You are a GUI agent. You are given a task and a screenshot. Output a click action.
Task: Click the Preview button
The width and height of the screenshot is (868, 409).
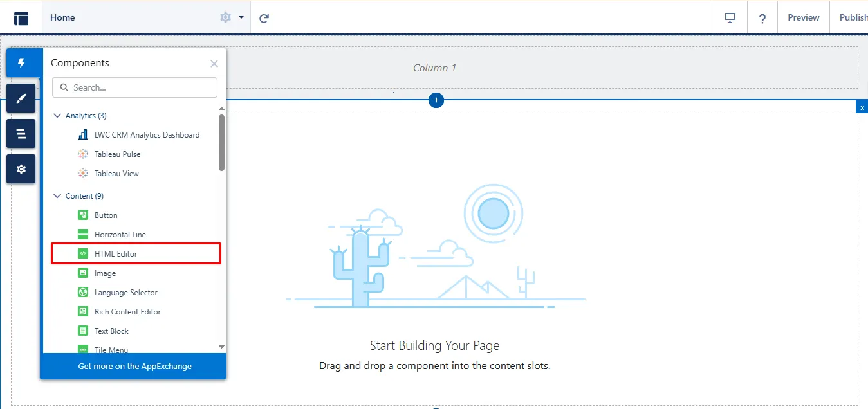804,18
